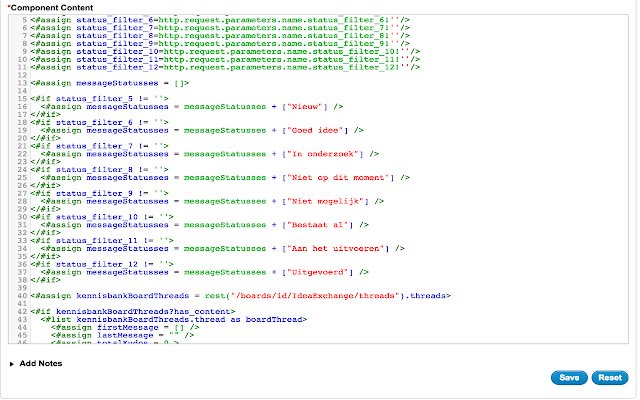Click the status_filter_7 condition on line 21
Image resolution: width=640 pixels, height=400 pixels.
pos(99,147)
